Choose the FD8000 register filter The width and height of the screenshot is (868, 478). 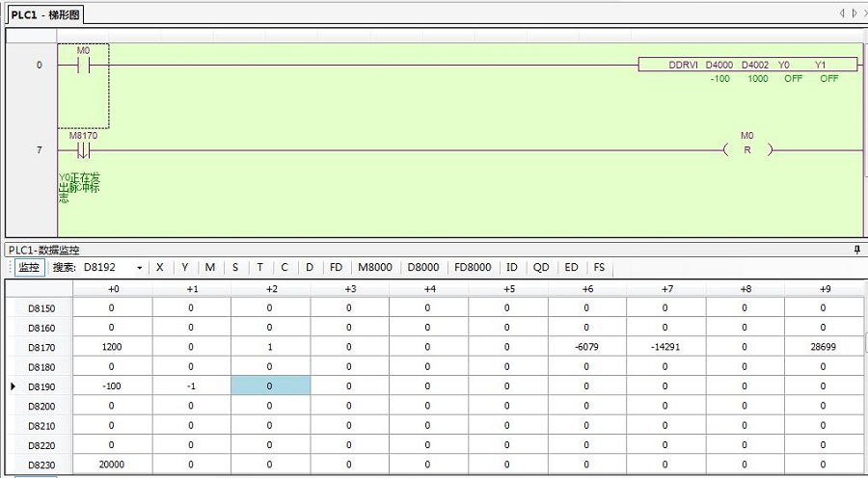(474, 267)
